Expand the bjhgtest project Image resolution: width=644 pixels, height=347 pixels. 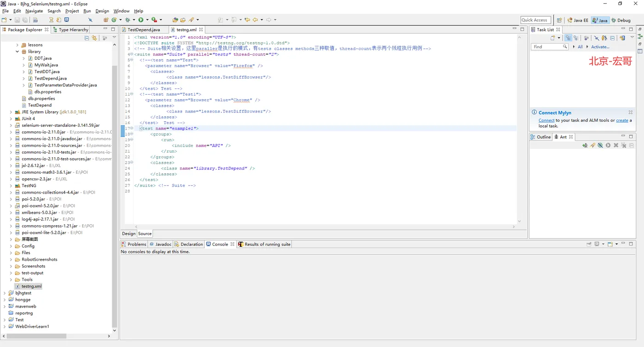point(5,293)
